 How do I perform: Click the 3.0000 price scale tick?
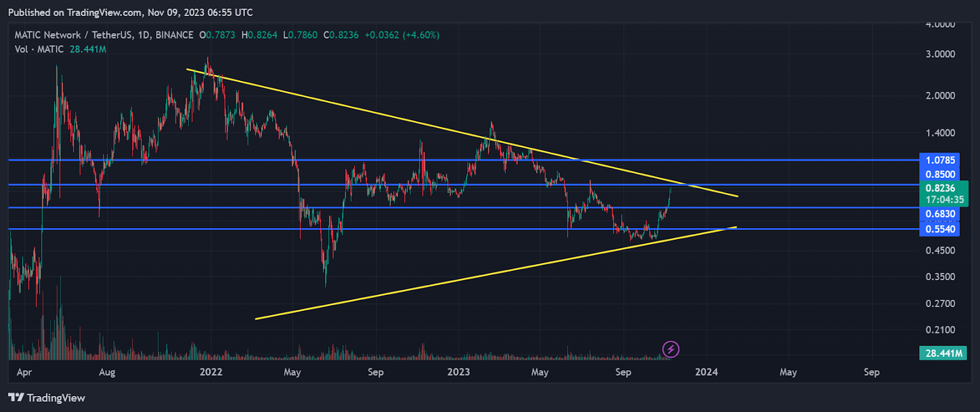(940, 54)
